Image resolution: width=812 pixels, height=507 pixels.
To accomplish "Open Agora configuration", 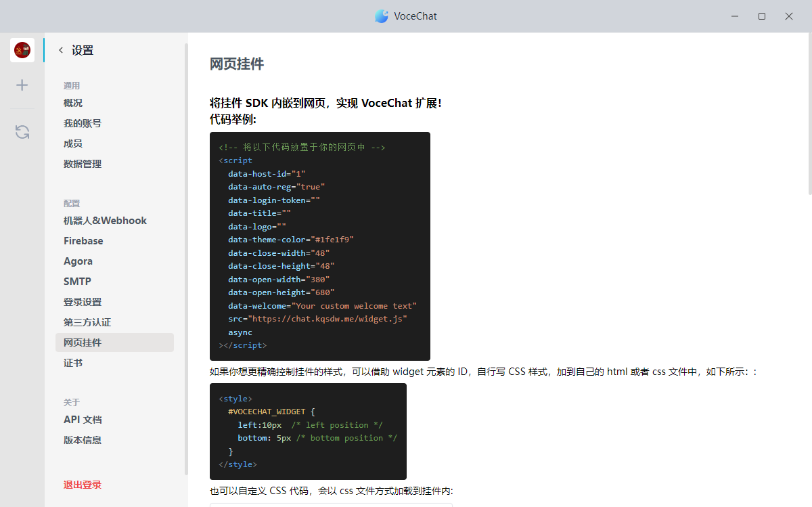I will pyautogui.click(x=78, y=261).
